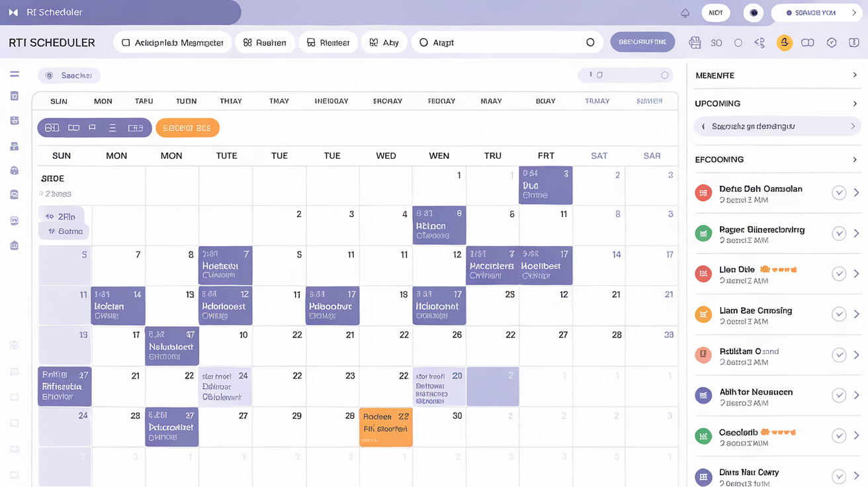Open the chevron for 'Llam Sae Cmosing' item
Viewport: 868px width, 487px height.
coord(857,314)
